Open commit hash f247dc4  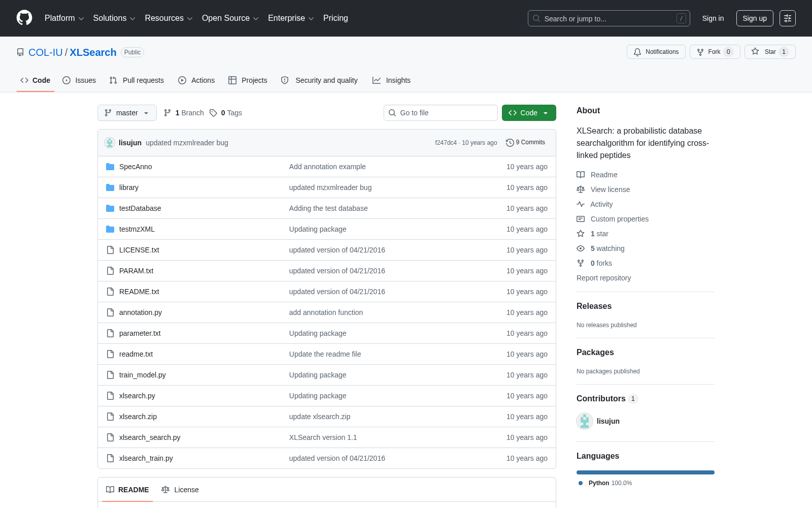tap(446, 143)
